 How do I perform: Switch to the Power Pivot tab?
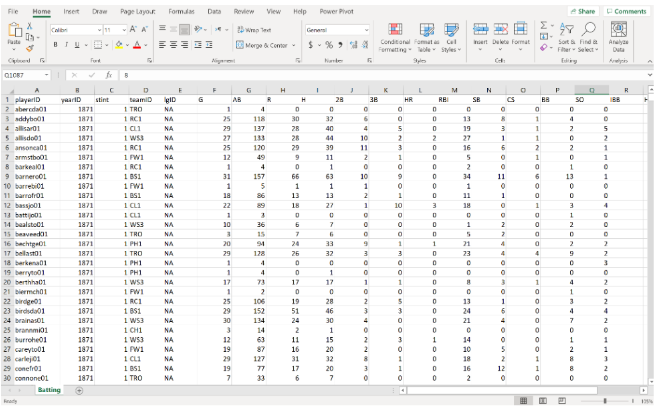(336, 11)
